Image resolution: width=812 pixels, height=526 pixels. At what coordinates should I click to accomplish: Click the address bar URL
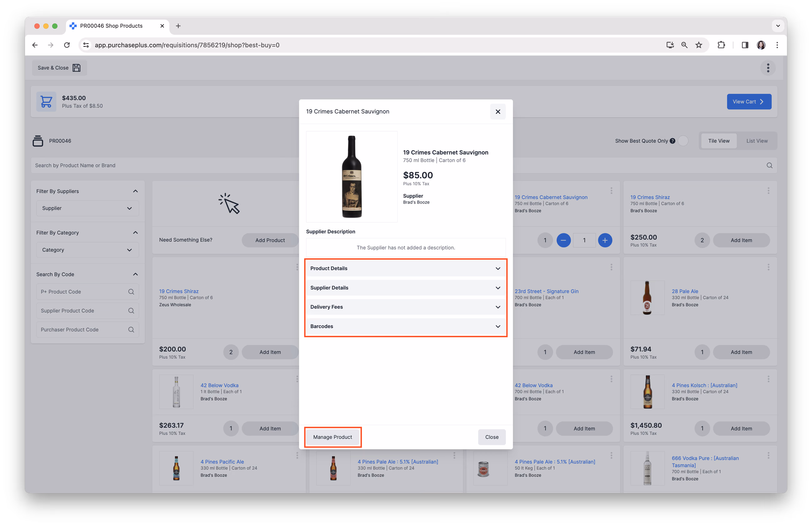coord(187,45)
